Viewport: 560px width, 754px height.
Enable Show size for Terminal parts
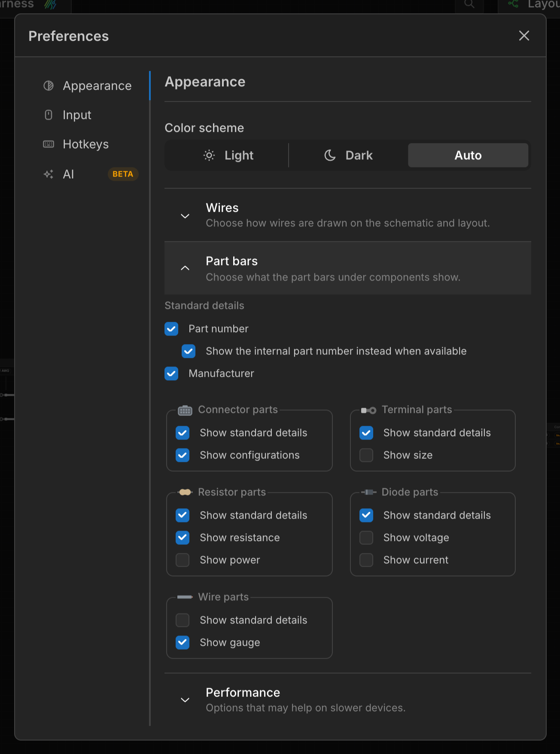(366, 455)
